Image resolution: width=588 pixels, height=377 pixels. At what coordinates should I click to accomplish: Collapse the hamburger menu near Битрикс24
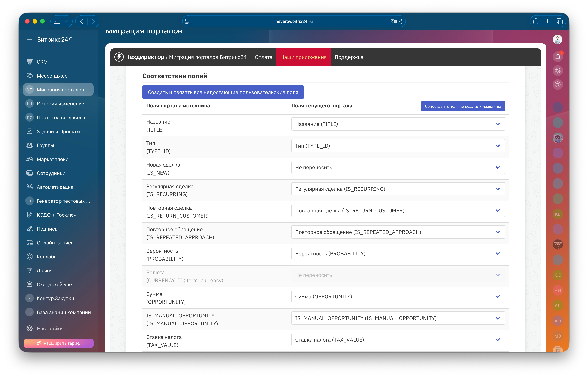29,39
